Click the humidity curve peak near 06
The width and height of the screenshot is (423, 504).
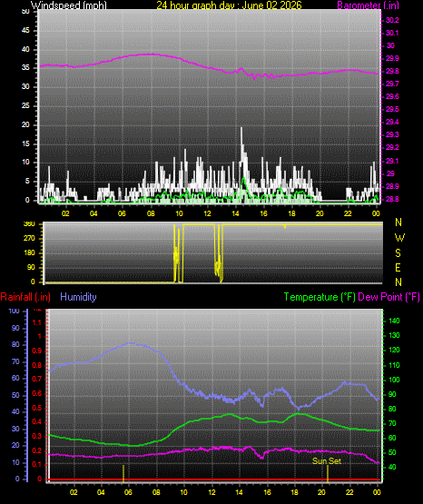(x=131, y=343)
